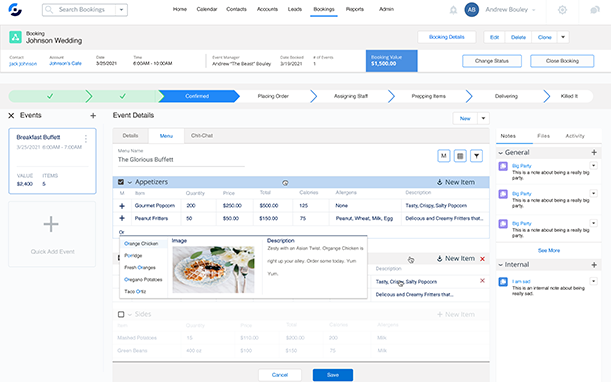Click the See More notes link
Viewport: 611px width, 382px height.
tap(549, 250)
